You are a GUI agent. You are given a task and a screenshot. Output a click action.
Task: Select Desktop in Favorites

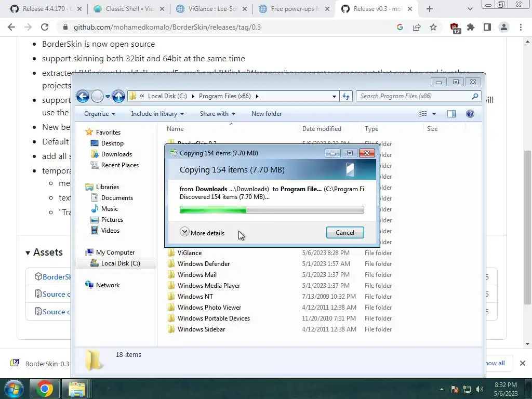(107, 143)
